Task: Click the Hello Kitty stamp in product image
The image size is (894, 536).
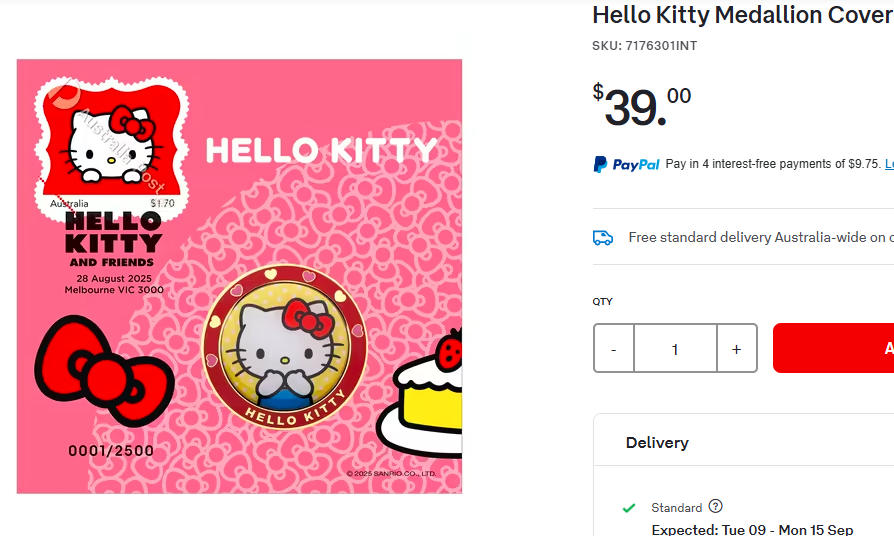Action: 111,140
